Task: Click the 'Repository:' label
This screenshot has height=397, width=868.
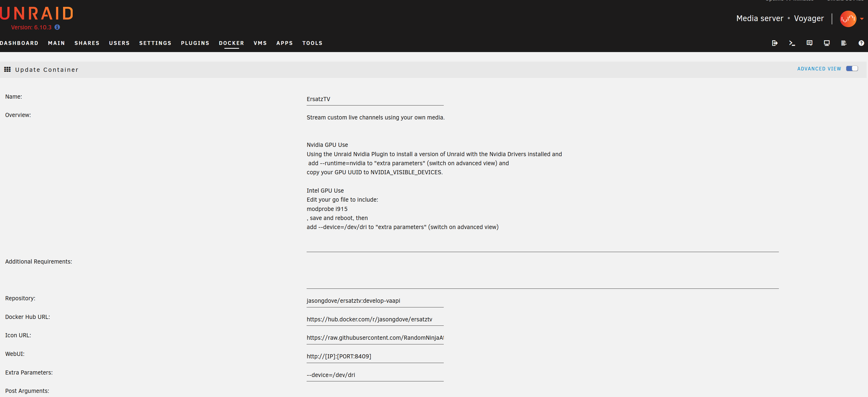Action: 20,298
